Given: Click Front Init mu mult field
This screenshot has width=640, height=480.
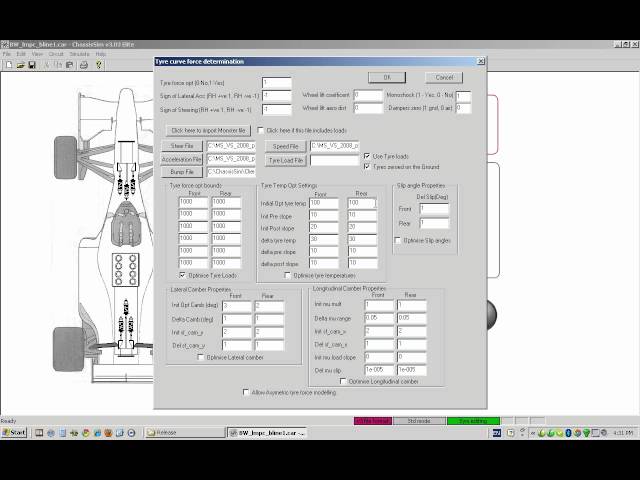Looking at the screenshot, I should point(379,304).
